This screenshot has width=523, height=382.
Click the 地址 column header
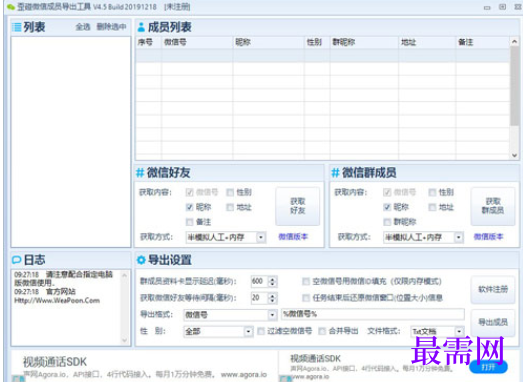click(427, 42)
